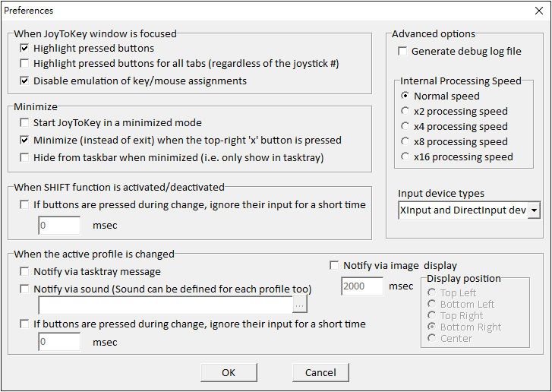This screenshot has height=392, width=552.
Task: Toggle Highlight pressed buttons checkbox
Action: point(26,49)
